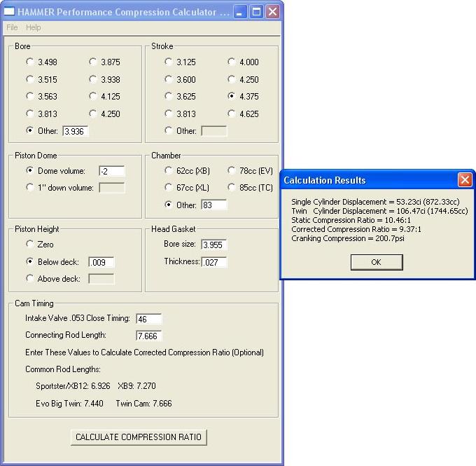This screenshot has height=466, width=476.
Task: Open the Help menu
Action: (34, 27)
